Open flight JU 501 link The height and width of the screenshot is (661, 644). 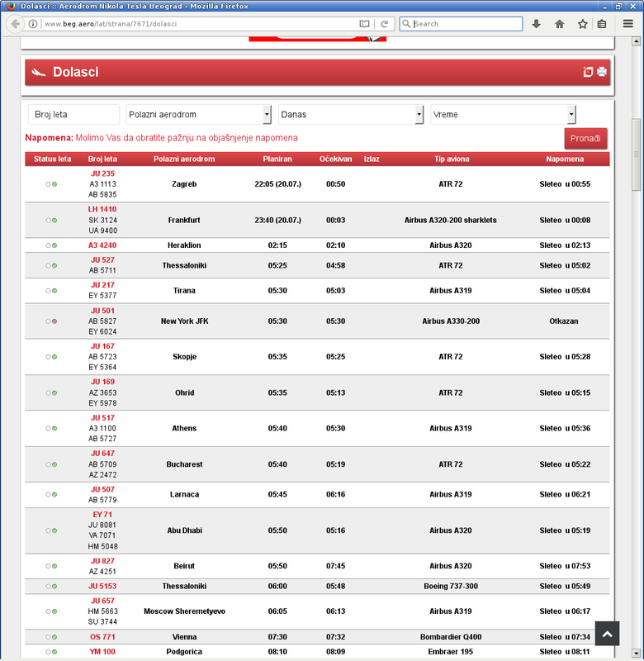click(102, 311)
